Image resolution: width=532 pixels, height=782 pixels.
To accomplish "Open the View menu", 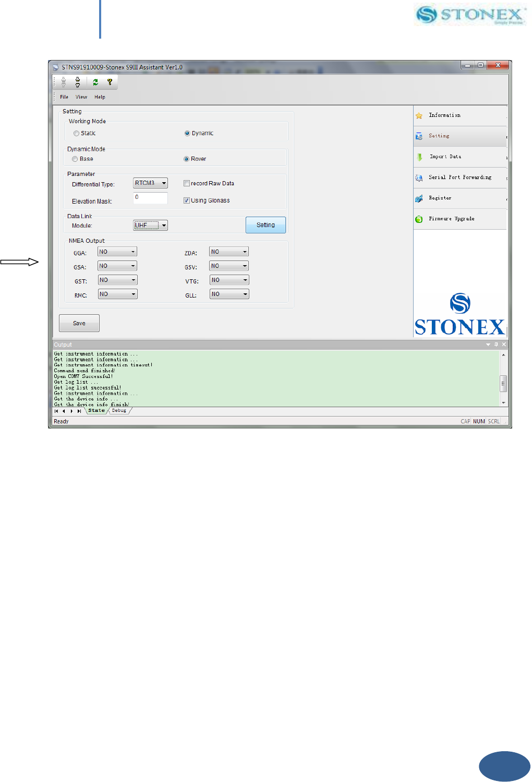I will tap(81, 97).
